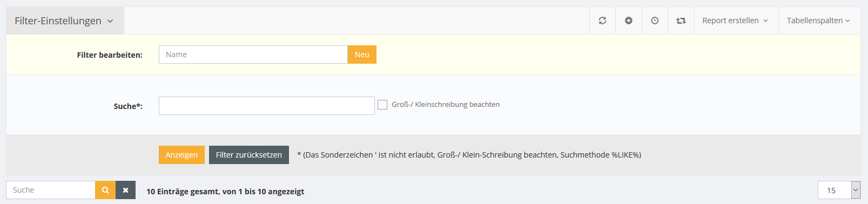868x204 pixels.
Task: Focus the filter Name input field
Action: click(x=253, y=55)
